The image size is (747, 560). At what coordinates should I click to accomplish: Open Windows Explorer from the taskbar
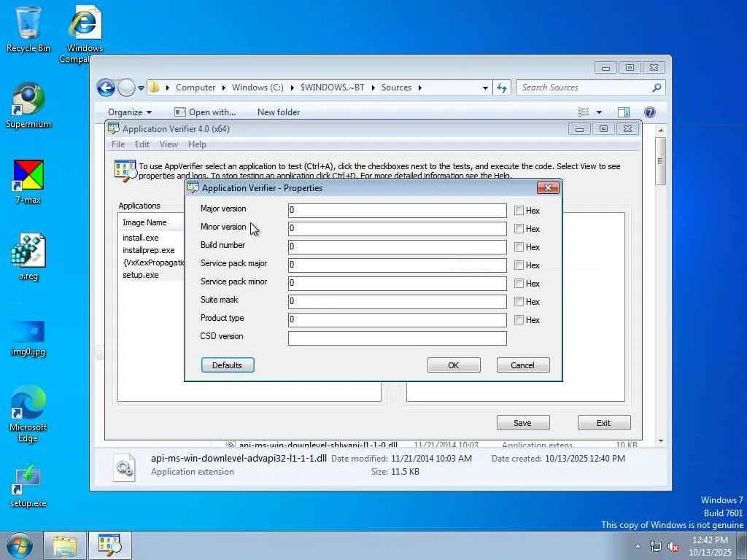[x=65, y=545]
